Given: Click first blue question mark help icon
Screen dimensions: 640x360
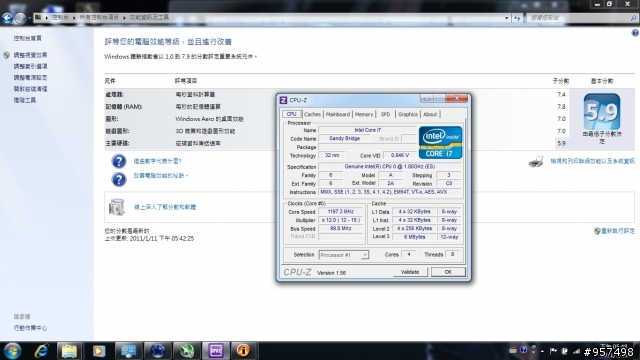Looking at the screenshot, I should [119, 162].
